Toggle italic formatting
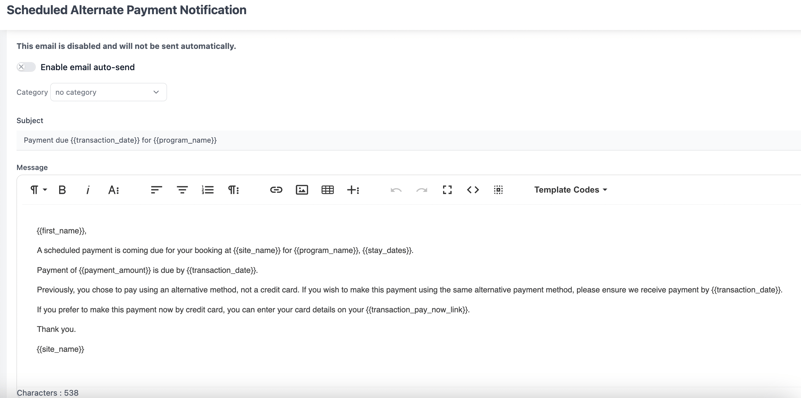 coord(88,190)
